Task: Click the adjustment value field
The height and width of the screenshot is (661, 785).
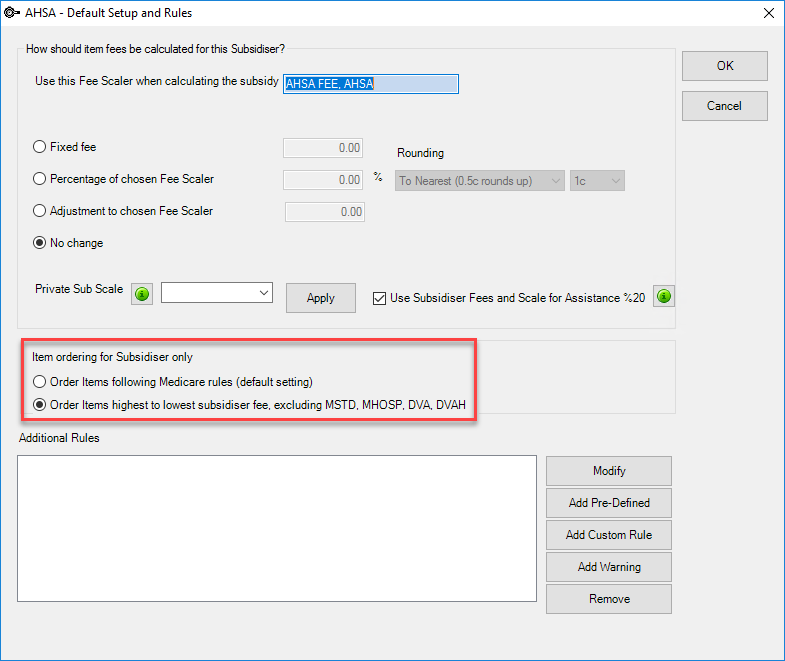Action: (325, 212)
